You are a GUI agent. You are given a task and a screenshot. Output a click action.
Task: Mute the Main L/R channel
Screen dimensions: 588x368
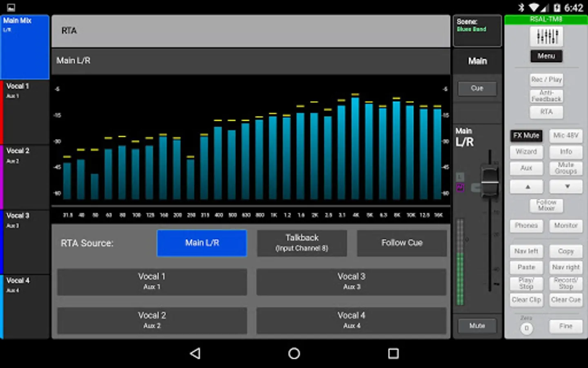pyautogui.click(x=477, y=326)
